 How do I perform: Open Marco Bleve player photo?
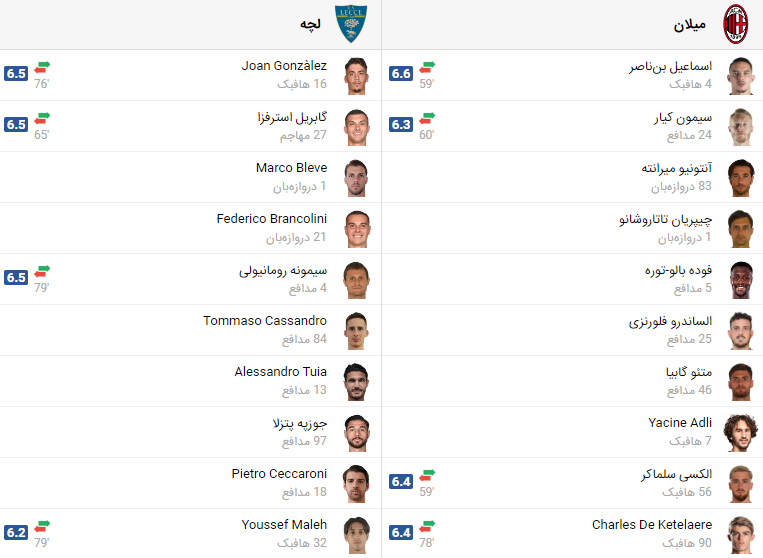pyautogui.click(x=357, y=177)
